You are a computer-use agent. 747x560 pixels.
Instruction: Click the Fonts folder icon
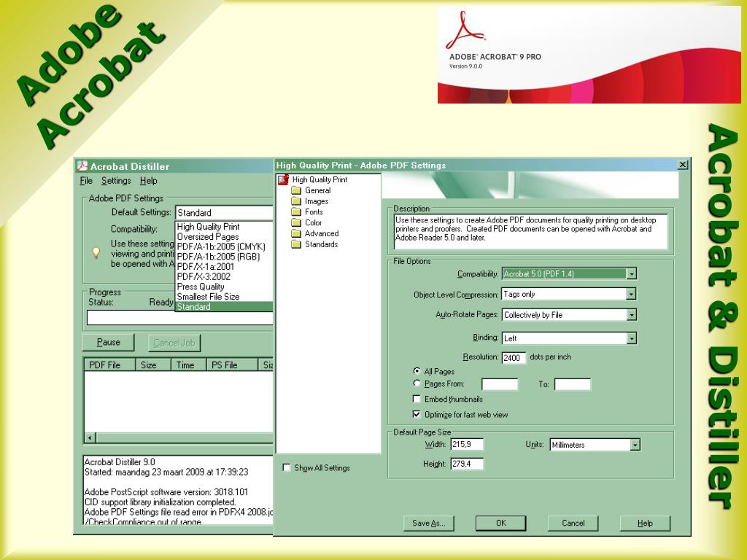pos(296,212)
